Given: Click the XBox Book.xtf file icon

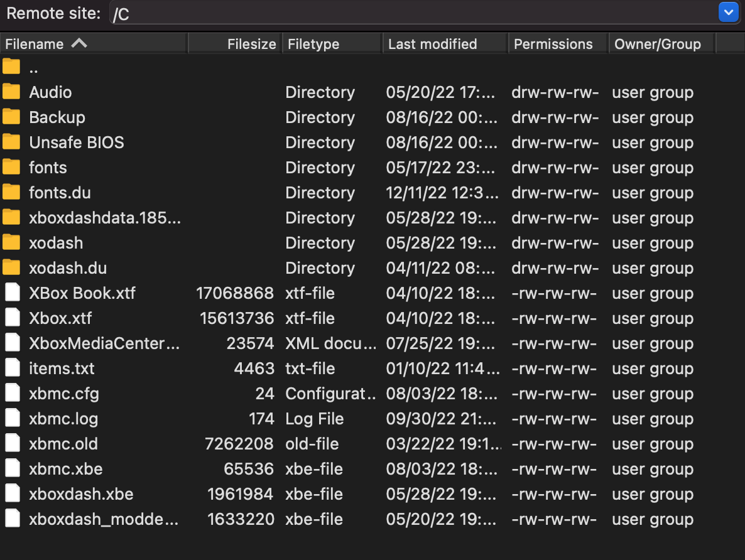Looking at the screenshot, I should tap(13, 293).
